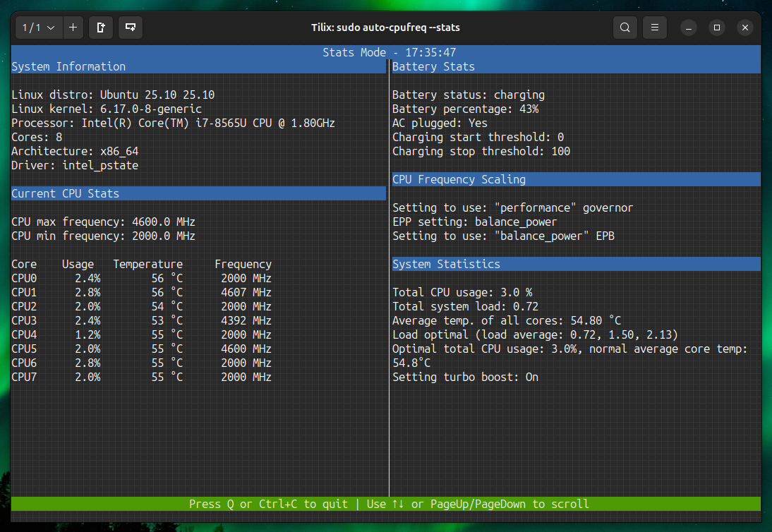Click the 'Stats Mode - 17:35:47' header

(x=389, y=52)
